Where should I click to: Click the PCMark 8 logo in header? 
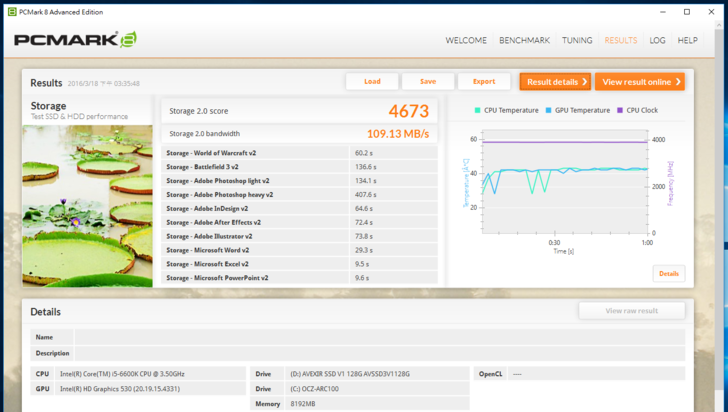75,41
